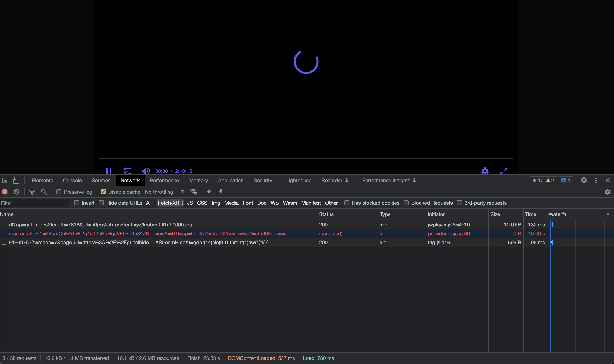This screenshot has height=364, width=614.
Task: Enable Preserve log checkbox
Action: coord(59,192)
